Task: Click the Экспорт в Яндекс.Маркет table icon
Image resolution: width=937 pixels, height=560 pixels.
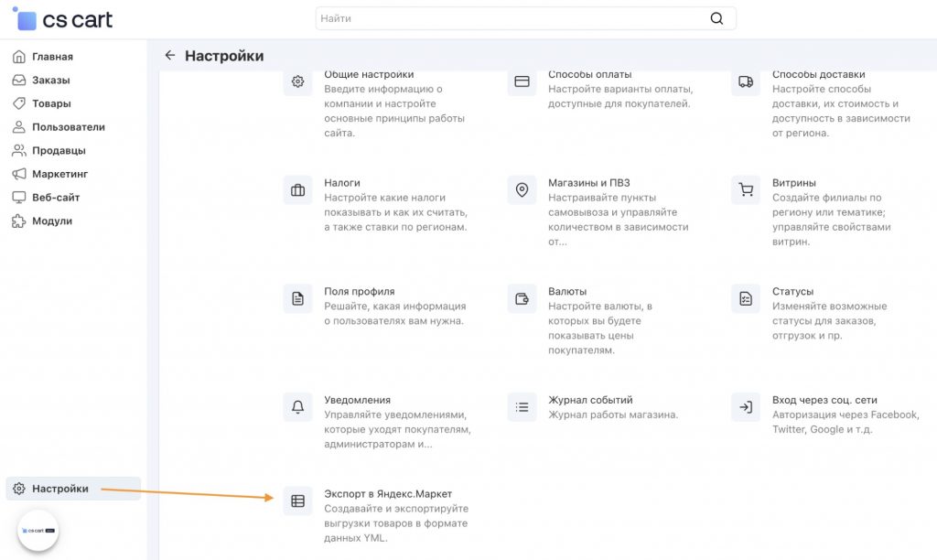Action: click(297, 501)
